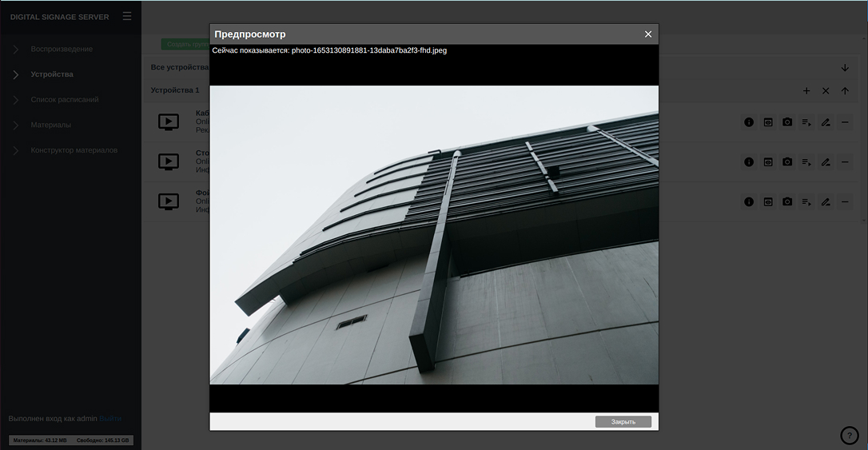Click the up arrow in Устройства 1 group

point(845,91)
